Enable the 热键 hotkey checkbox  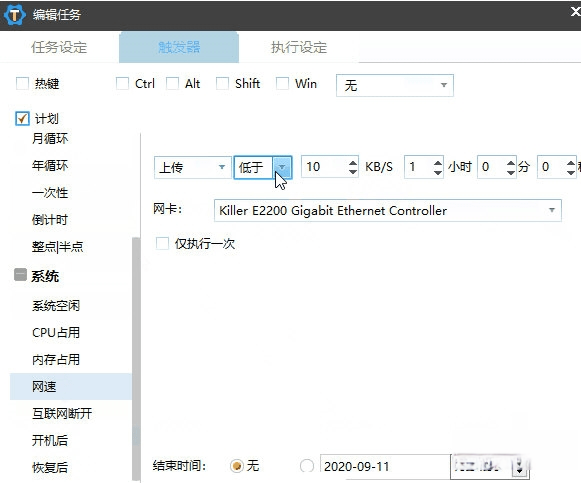[x=22, y=83]
